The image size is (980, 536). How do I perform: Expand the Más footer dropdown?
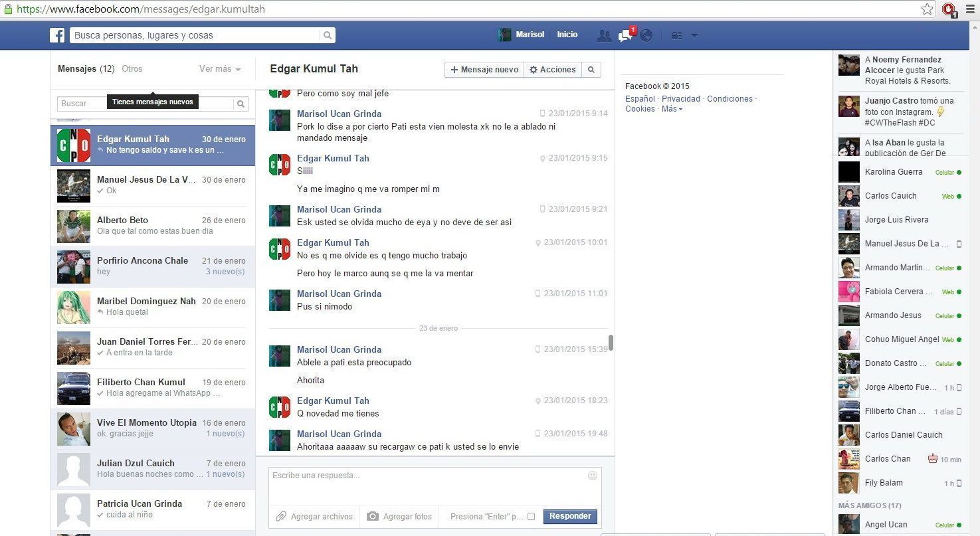tap(672, 109)
